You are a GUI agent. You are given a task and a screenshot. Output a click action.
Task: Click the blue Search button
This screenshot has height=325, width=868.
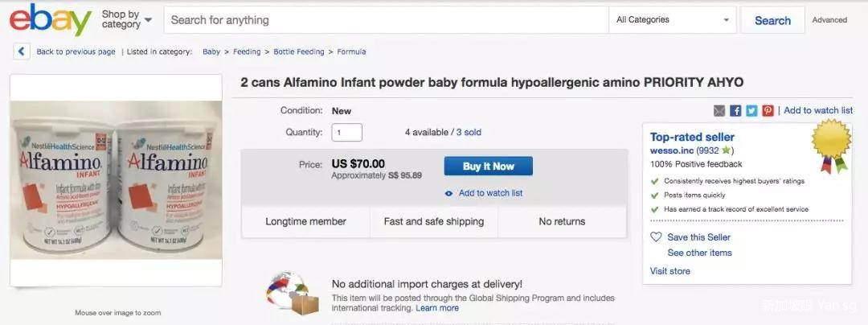click(x=772, y=21)
